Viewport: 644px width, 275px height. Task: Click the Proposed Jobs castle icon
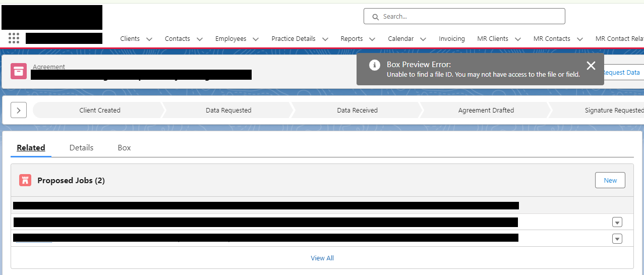pos(25,180)
